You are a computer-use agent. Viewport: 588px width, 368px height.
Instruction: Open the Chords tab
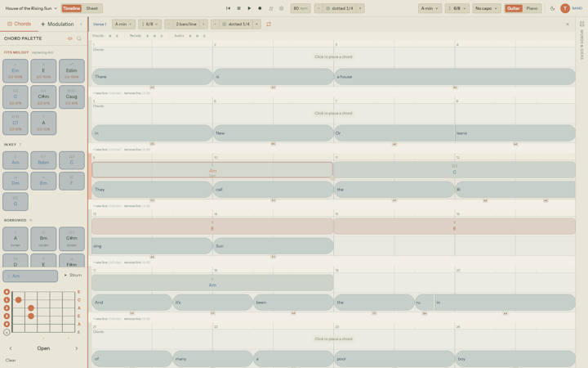point(19,24)
